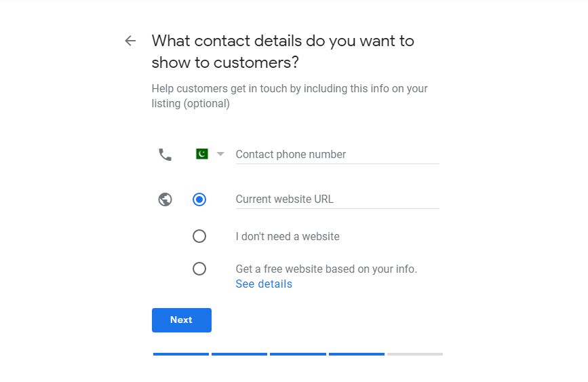Click into the Current website URL field

click(337, 199)
